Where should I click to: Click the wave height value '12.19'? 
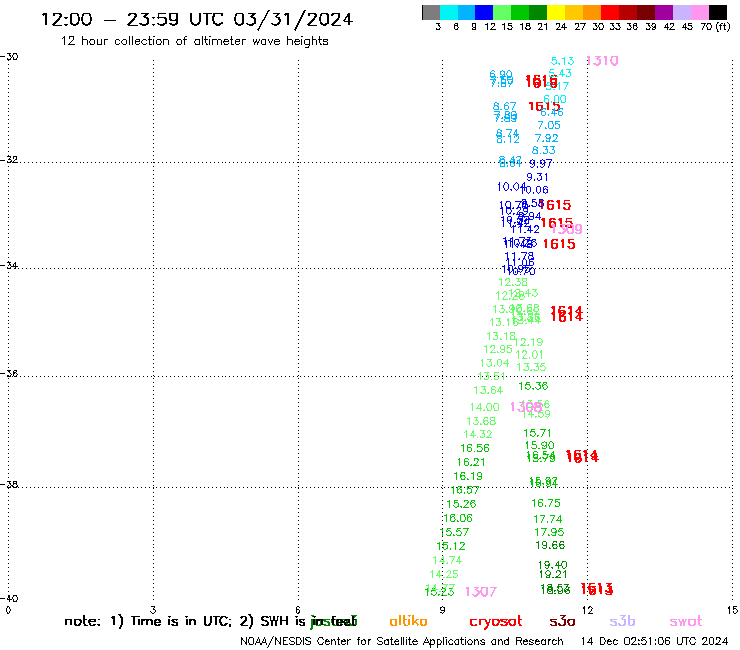click(529, 342)
